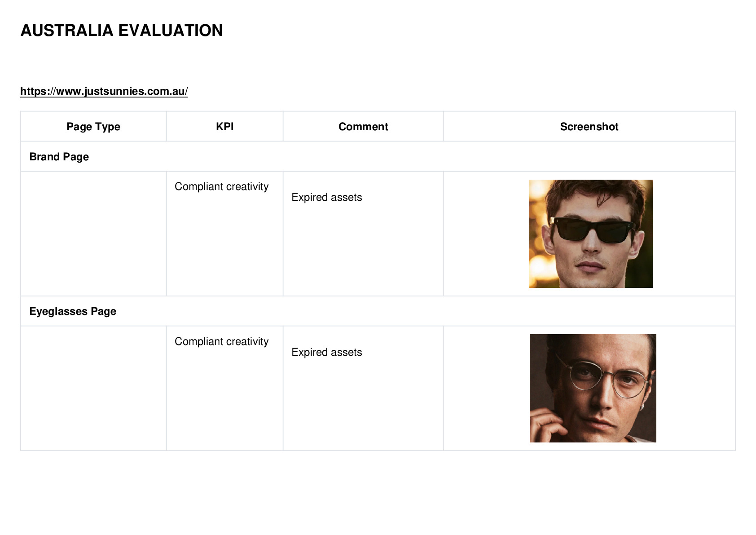Click Expired assets comment under Brand Page
The image size is (756, 535).
coord(327,197)
